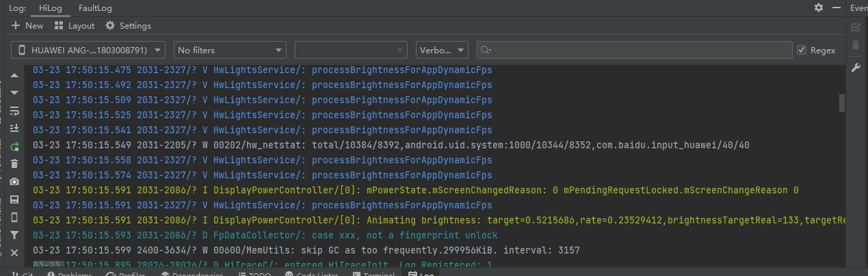868x276 pixels.
Task: Open the Terminal tool window tab
Action: click(x=373, y=274)
